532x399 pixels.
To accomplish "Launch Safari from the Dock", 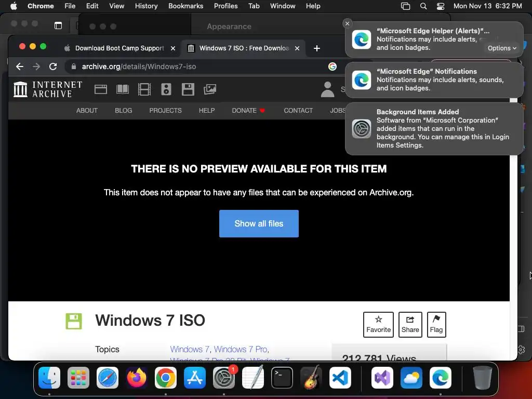I will pyautogui.click(x=108, y=378).
